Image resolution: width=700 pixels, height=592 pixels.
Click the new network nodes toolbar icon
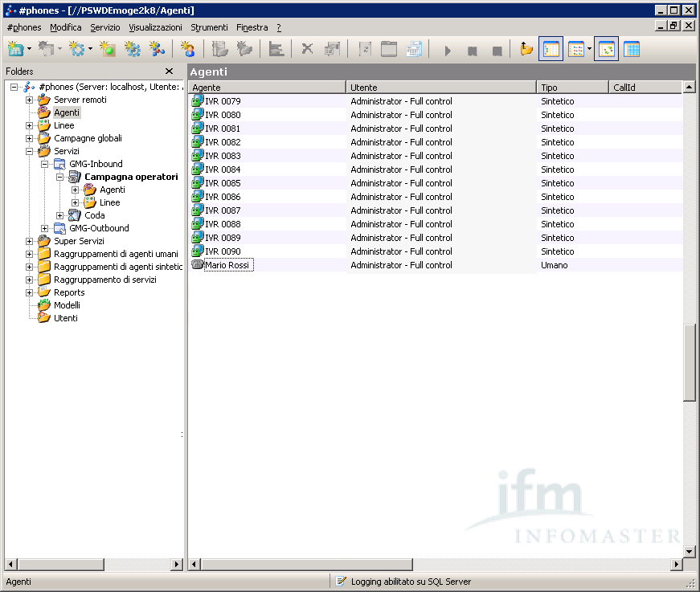coord(157,49)
